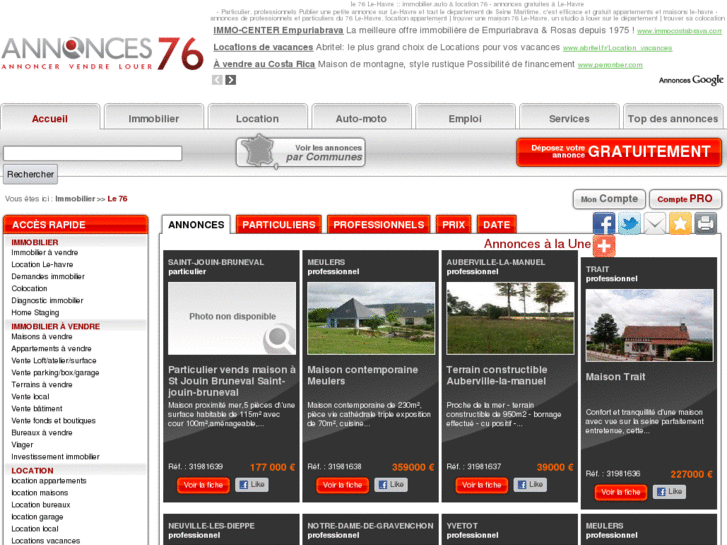Sort listings by Date
The height and width of the screenshot is (545, 727).
click(497, 225)
